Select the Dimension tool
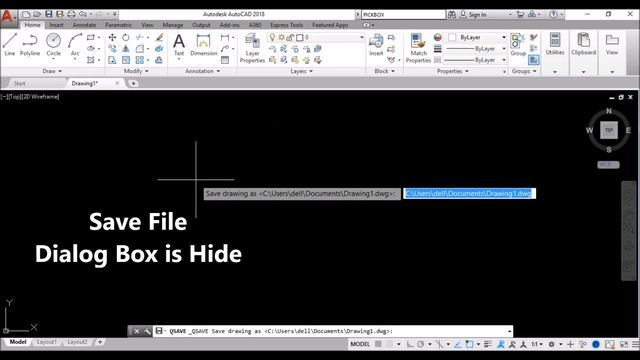Screen dimensions: 640x360 click(x=203, y=45)
